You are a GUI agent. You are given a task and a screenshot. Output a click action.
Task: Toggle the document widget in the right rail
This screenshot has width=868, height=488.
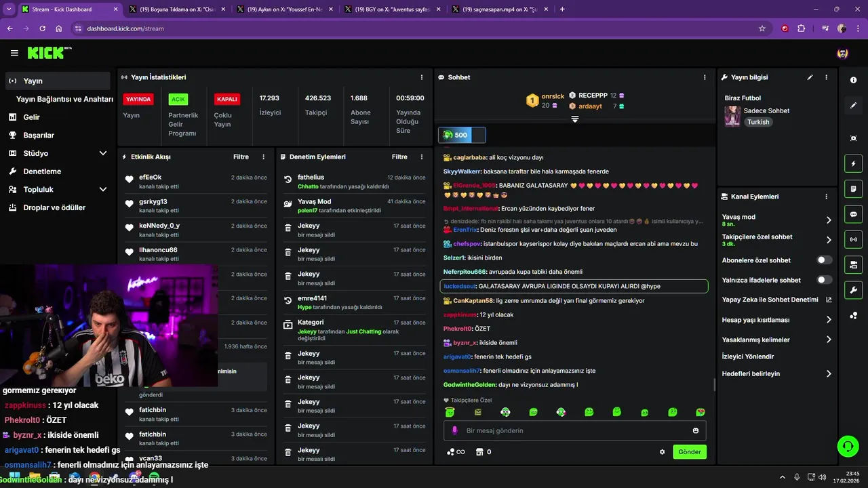853,188
